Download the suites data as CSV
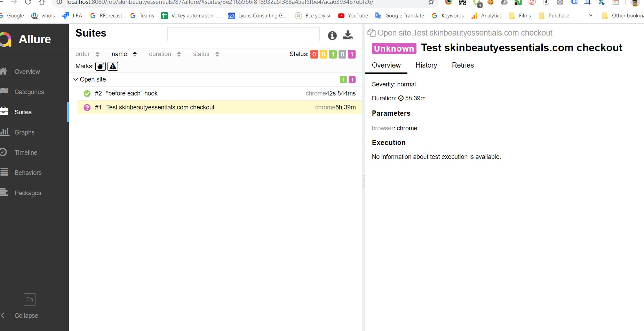644x331 pixels. (x=348, y=35)
